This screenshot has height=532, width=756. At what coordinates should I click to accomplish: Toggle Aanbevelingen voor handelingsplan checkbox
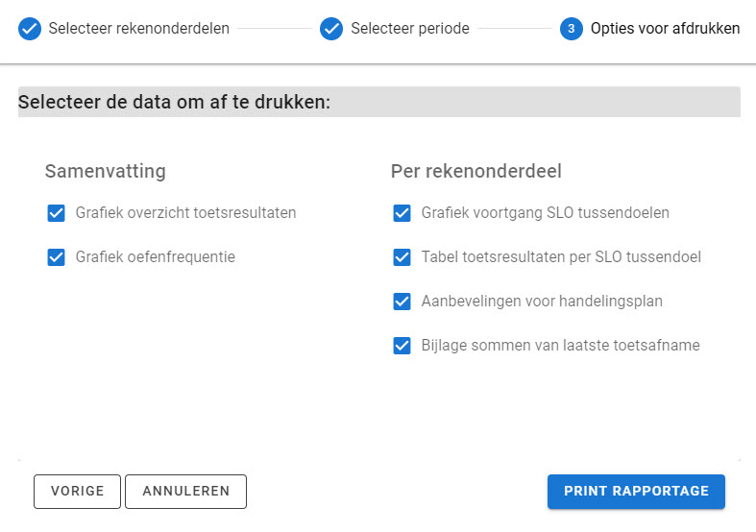click(x=402, y=302)
